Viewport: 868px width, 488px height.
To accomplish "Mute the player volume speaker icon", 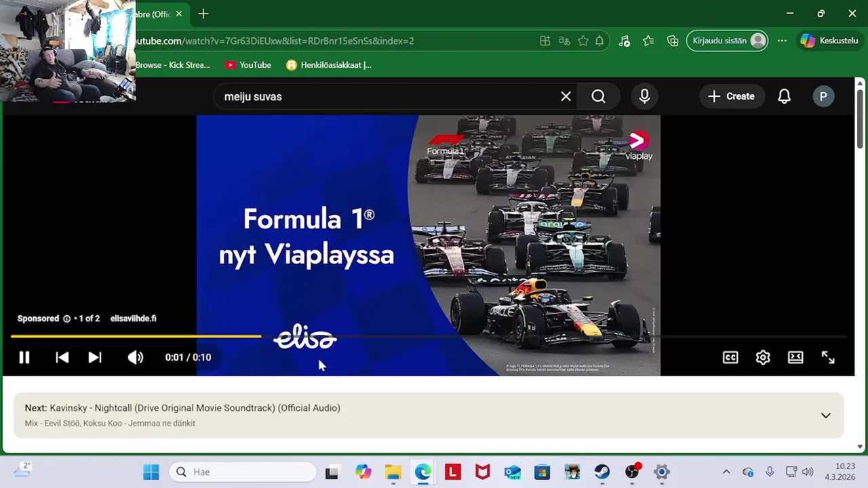I will pyautogui.click(x=136, y=357).
